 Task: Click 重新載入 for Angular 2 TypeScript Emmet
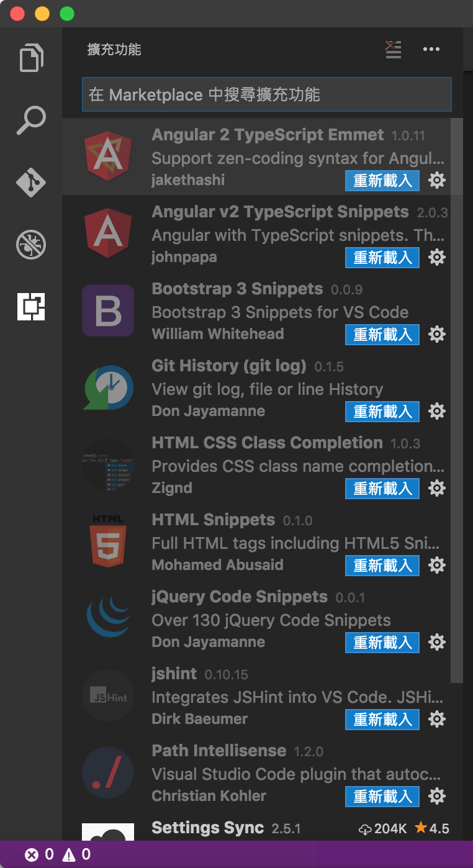(382, 181)
